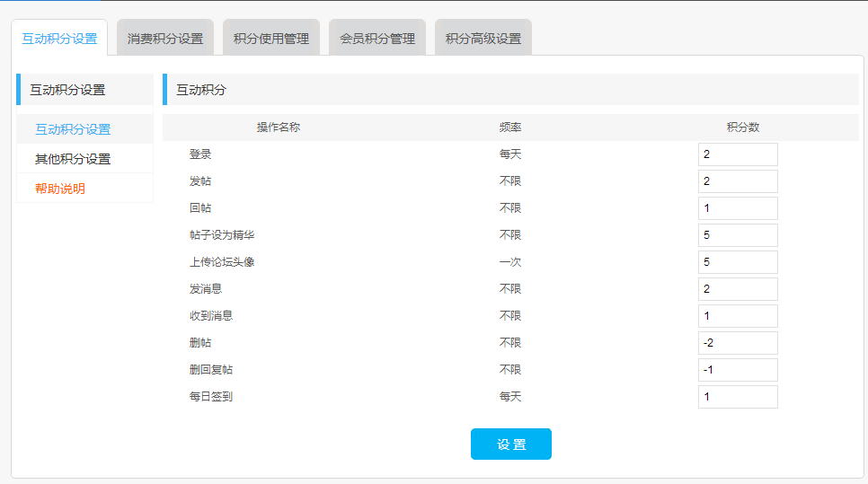868x484 pixels.
Task: Select the 删回复帖 points input field
Action: (738, 370)
